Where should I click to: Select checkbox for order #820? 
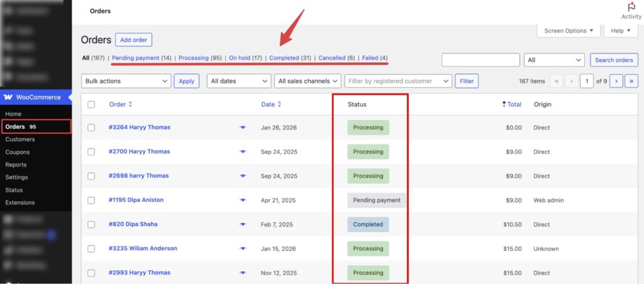point(91,224)
